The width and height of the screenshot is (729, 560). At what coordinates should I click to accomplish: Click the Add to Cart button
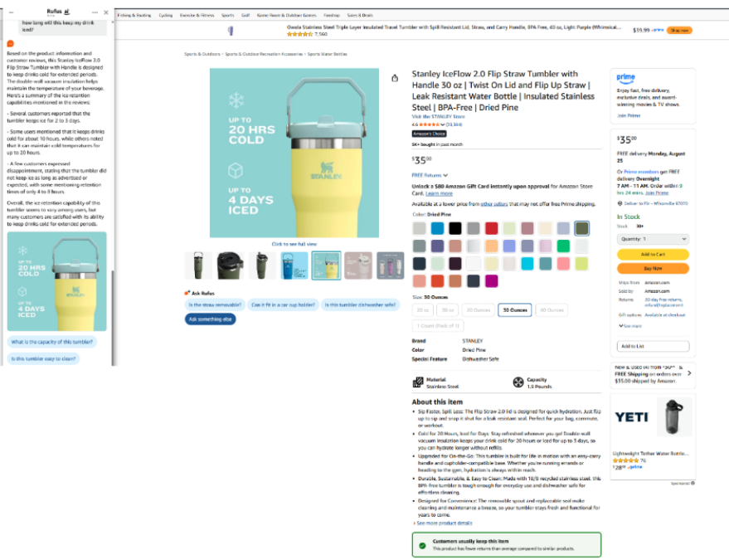653,255
